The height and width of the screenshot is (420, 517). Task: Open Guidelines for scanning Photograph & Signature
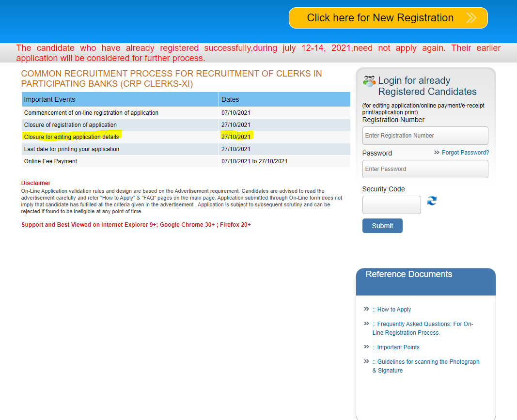click(x=427, y=362)
